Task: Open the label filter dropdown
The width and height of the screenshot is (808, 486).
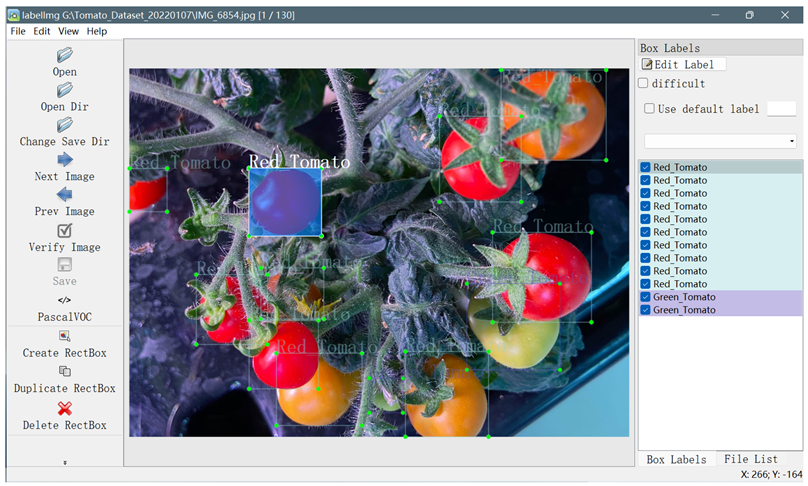Action: click(x=720, y=141)
